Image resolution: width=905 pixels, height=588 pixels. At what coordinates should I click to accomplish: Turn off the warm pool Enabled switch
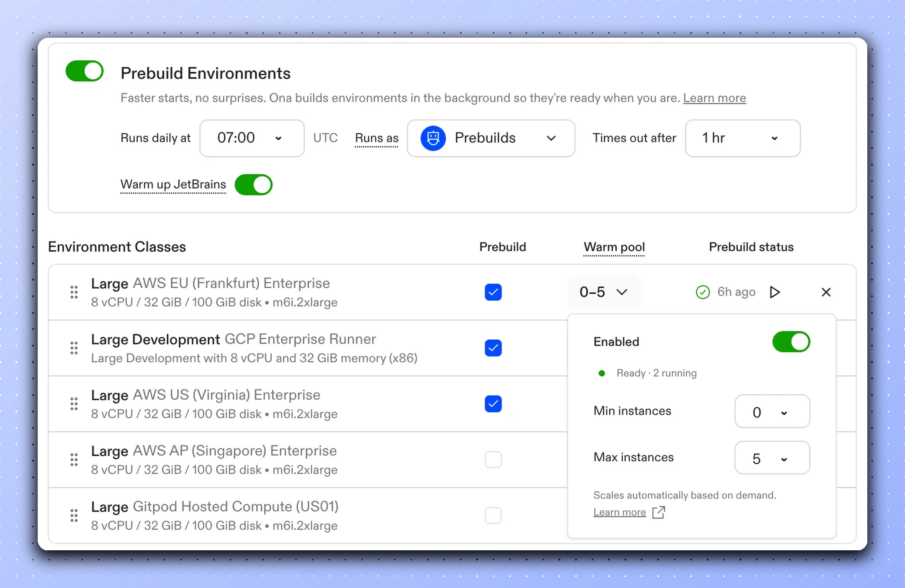coord(791,342)
